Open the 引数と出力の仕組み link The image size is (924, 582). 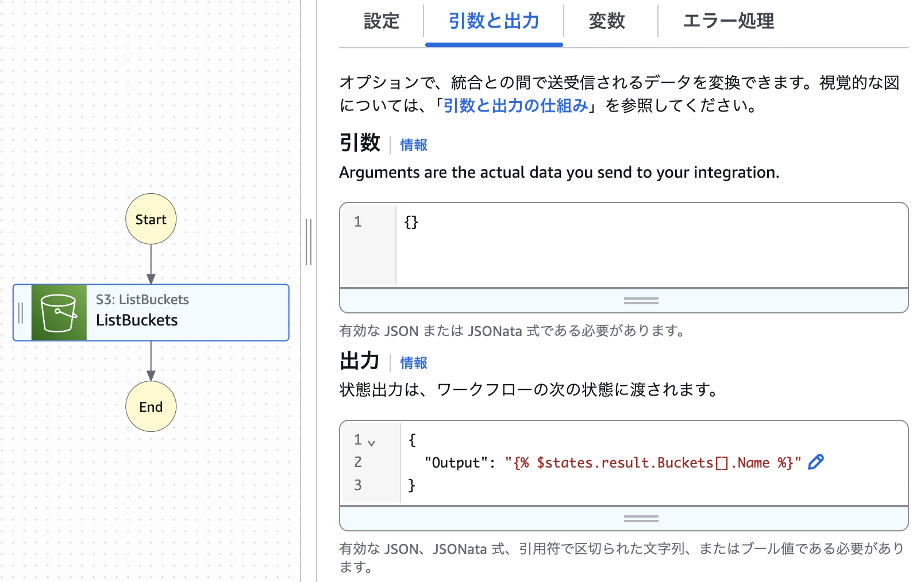click(515, 106)
